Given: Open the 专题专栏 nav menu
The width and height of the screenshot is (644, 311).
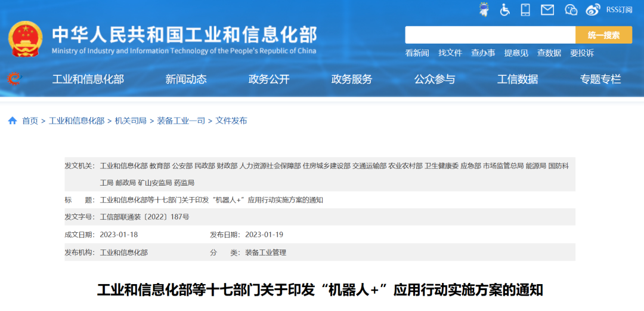Looking at the screenshot, I should click(x=600, y=79).
